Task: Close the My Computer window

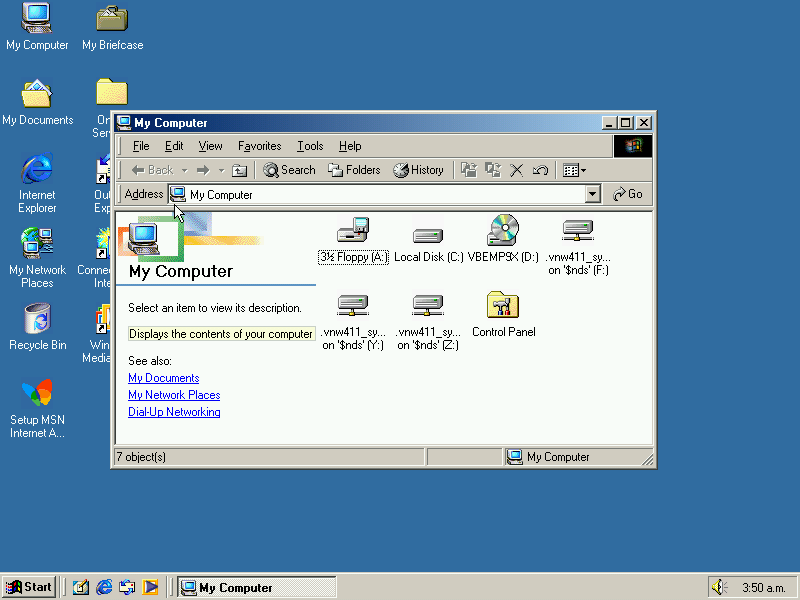Action: 644,123
